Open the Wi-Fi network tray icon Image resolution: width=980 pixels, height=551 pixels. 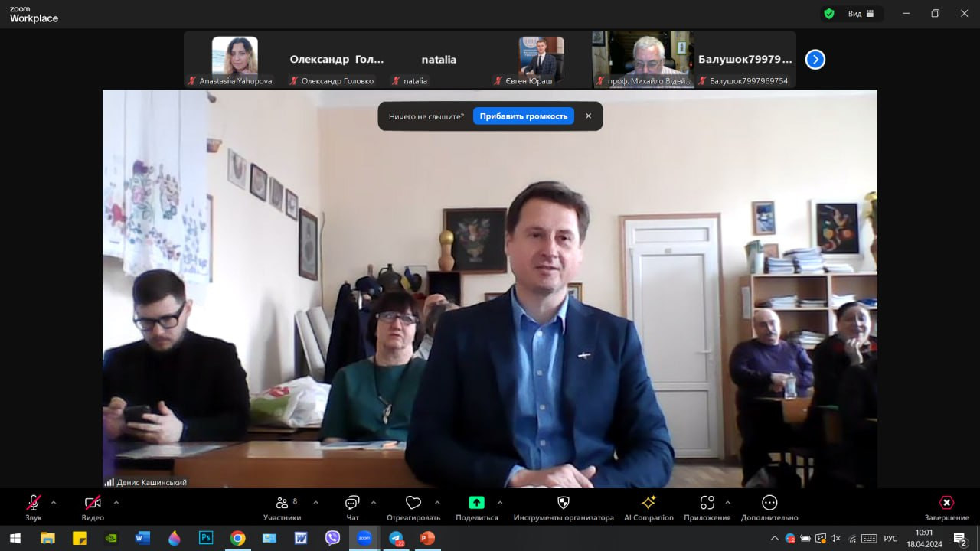coord(852,538)
